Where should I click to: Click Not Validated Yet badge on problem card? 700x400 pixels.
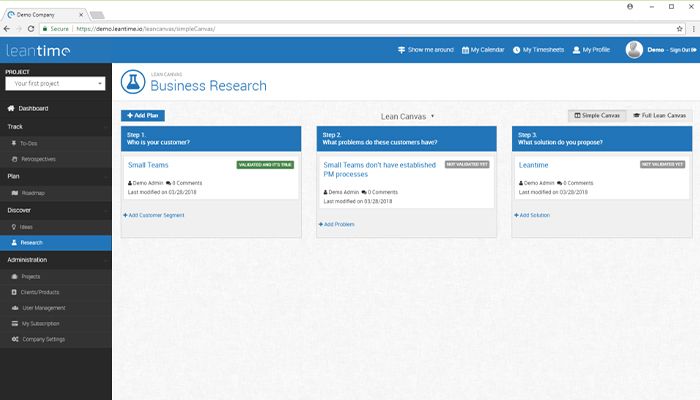(x=467, y=164)
